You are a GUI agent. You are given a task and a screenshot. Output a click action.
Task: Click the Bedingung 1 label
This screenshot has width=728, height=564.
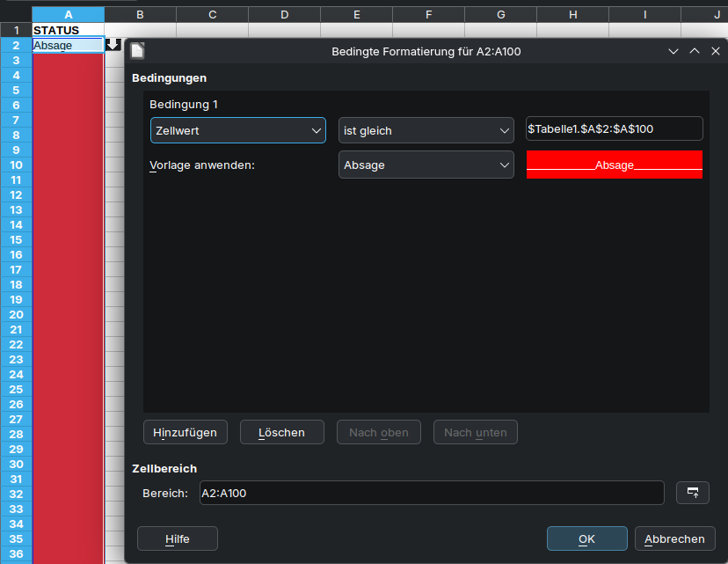[x=184, y=105]
